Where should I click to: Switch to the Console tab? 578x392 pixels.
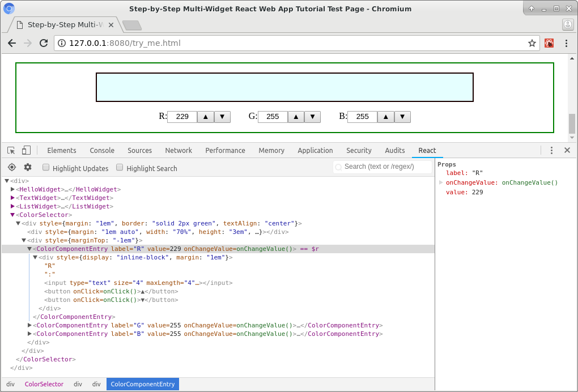pyautogui.click(x=102, y=150)
